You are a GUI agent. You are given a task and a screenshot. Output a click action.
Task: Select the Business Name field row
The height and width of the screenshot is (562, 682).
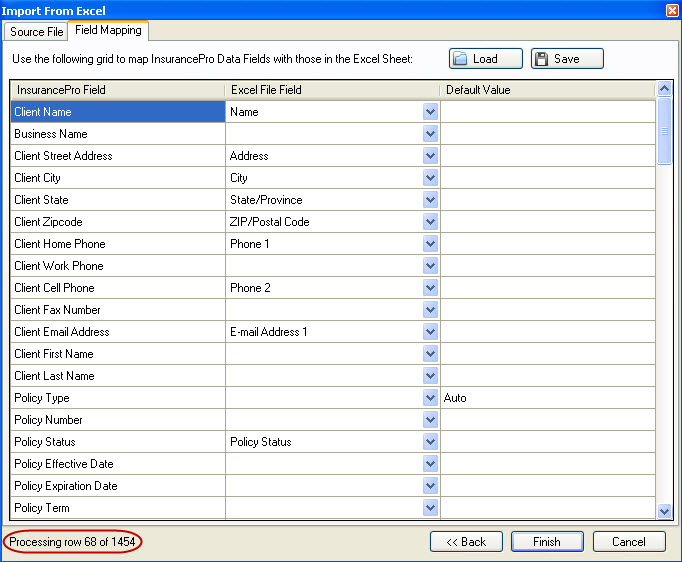tap(118, 134)
